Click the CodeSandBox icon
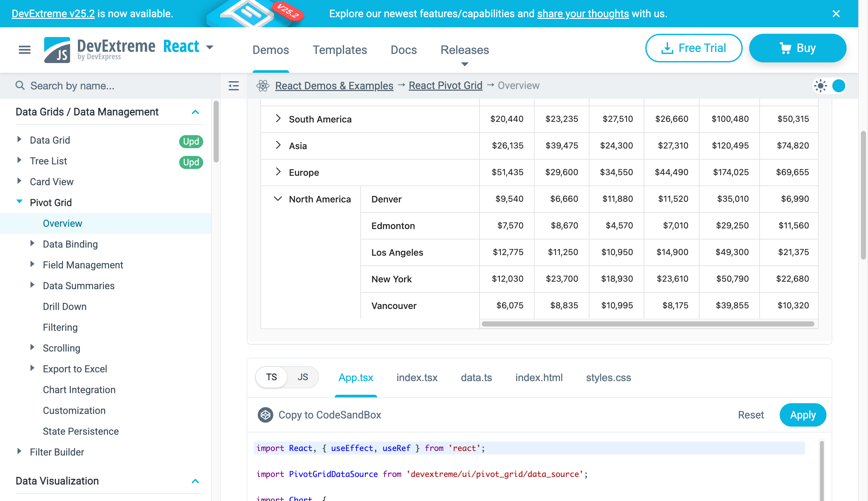The height and width of the screenshot is (501, 868). 266,415
